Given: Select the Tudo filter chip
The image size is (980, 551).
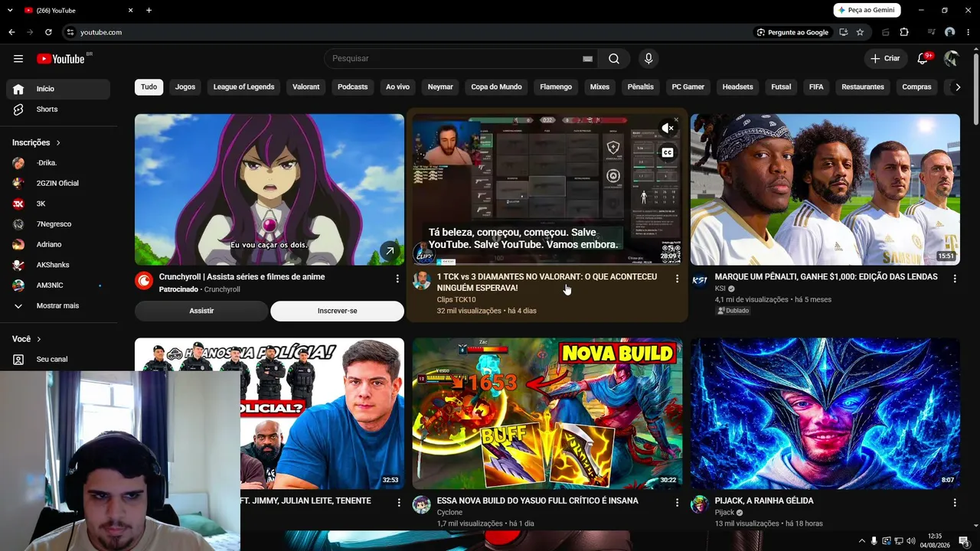Looking at the screenshot, I should coord(149,87).
